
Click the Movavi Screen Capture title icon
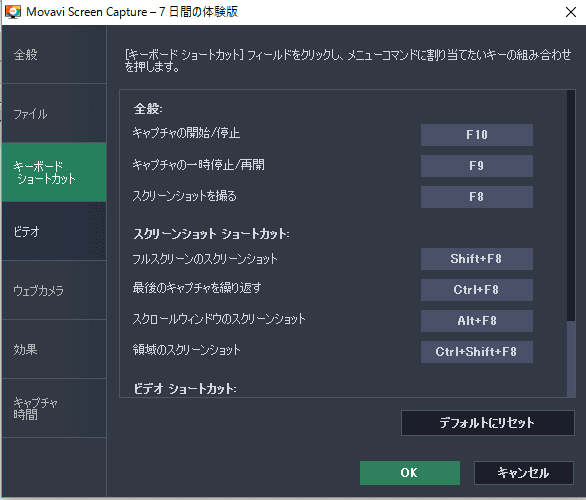13,12
